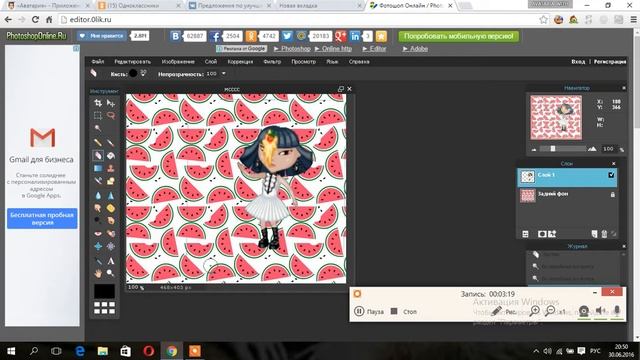Open the Изображение menu
Image resolution: width=640 pixels, height=360 pixels.
click(x=178, y=62)
